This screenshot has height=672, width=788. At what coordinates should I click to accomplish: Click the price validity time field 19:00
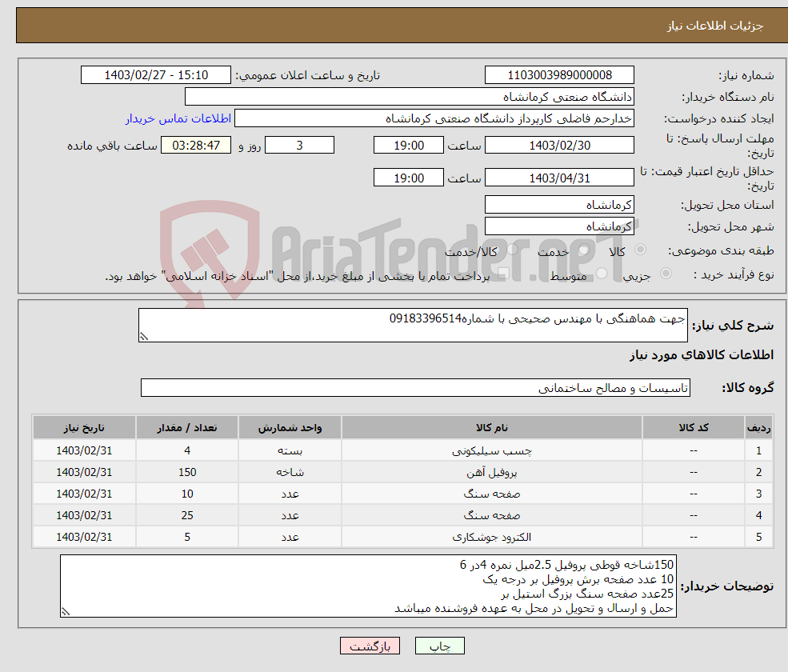(x=409, y=178)
